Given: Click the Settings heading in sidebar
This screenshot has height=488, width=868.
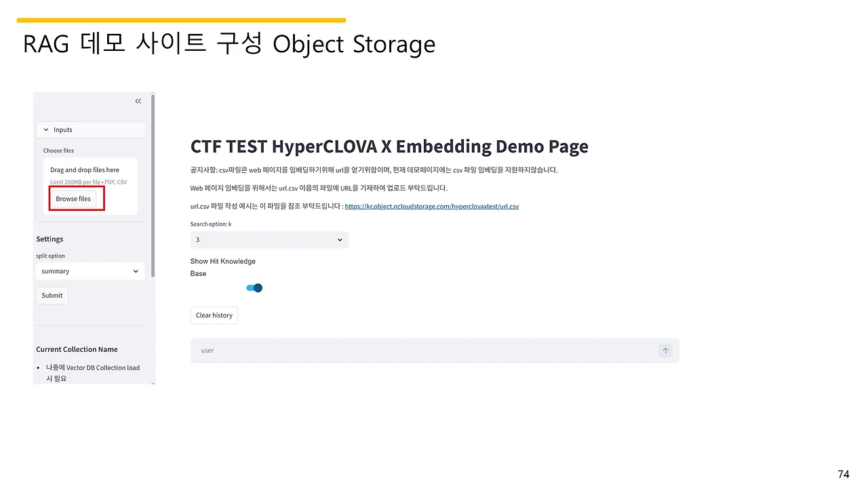Looking at the screenshot, I should tap(50, 239).
